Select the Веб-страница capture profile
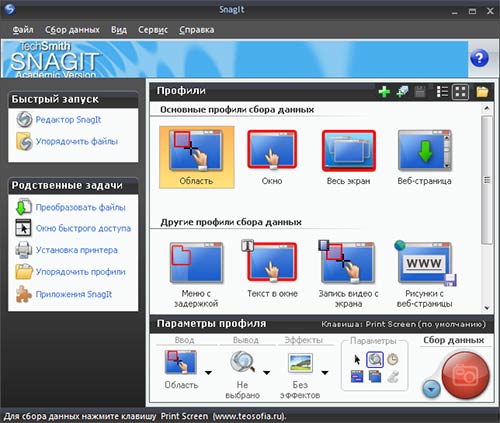The image size is (500, 423). click(x=424, y=157)
